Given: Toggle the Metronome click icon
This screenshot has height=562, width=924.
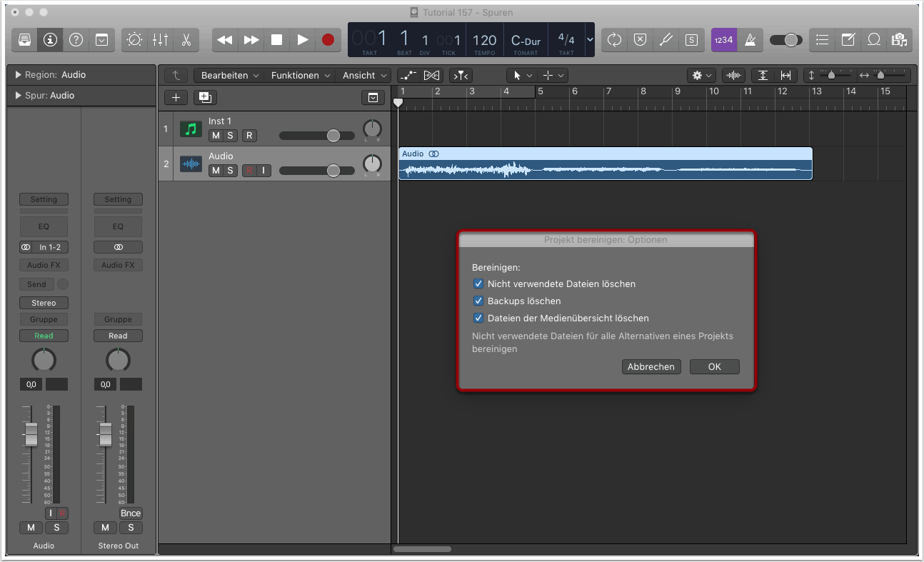Looking at the screenshot, I should [x=750, y=40].
